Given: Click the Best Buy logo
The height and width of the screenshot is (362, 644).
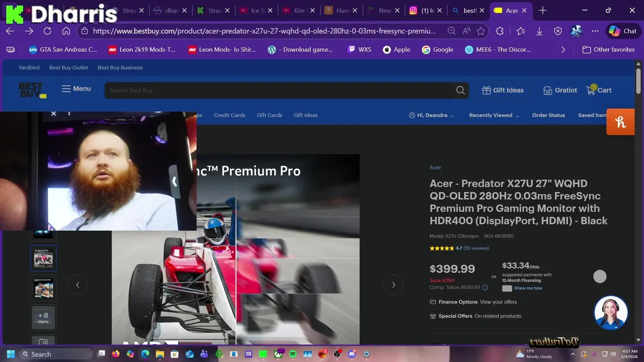Looking at the screenshot, I should pos(32,90).
